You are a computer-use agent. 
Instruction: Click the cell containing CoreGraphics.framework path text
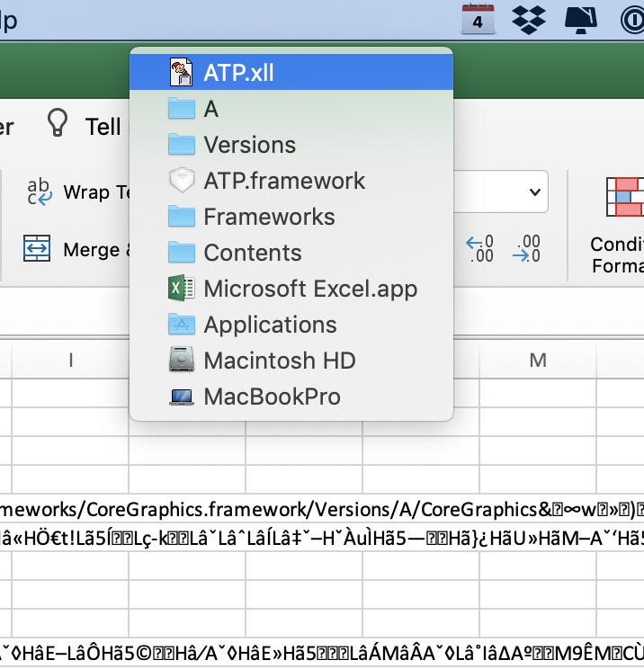(x=322, y=509)
